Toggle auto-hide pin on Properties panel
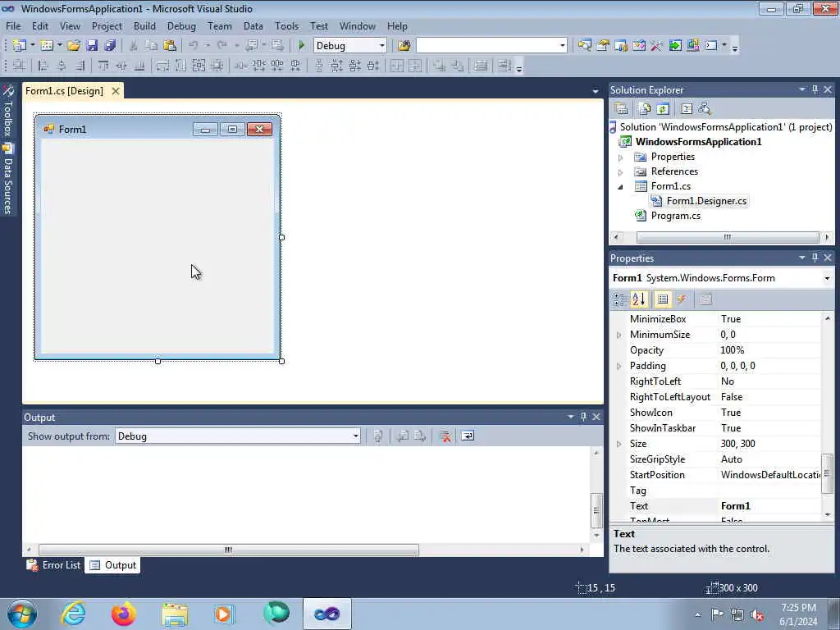Viewport: 840px width, 630px height. (815, 258)
